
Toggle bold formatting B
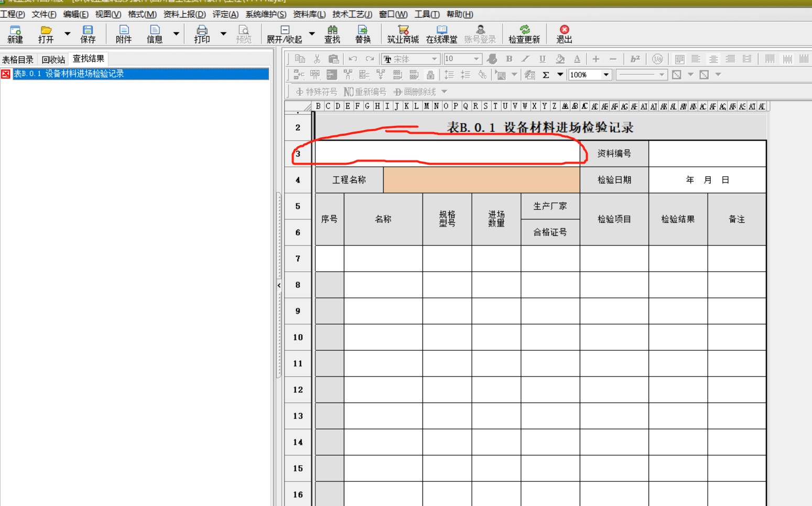[509, 59]
